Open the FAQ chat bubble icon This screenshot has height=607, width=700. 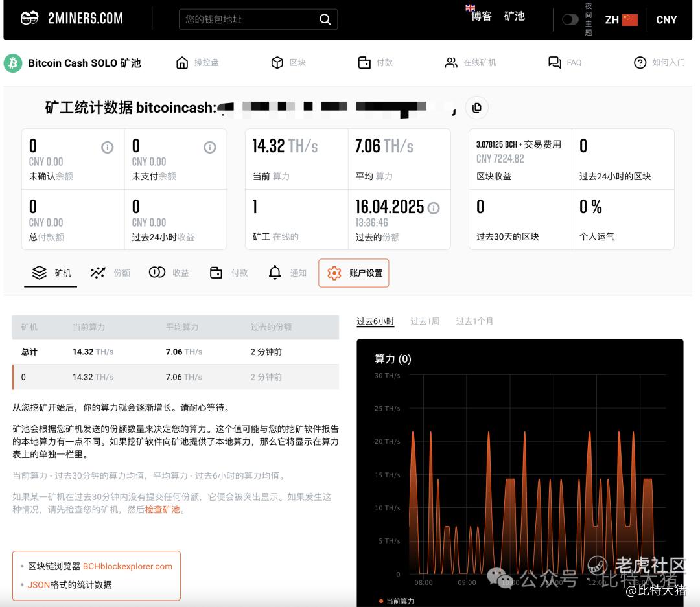(x=554, y=62)
